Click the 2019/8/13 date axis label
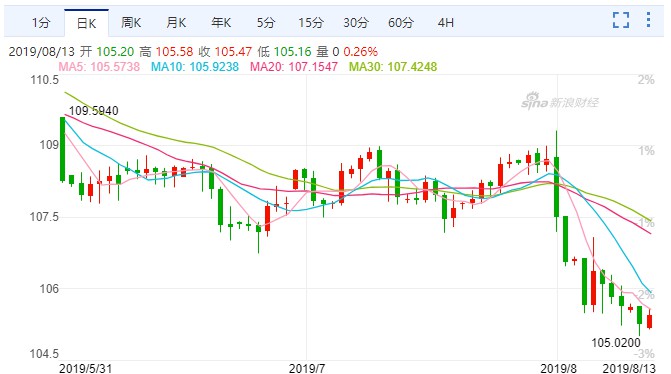Image resolution: width=671 pixels, height=374 pixels. click(629, 368)
